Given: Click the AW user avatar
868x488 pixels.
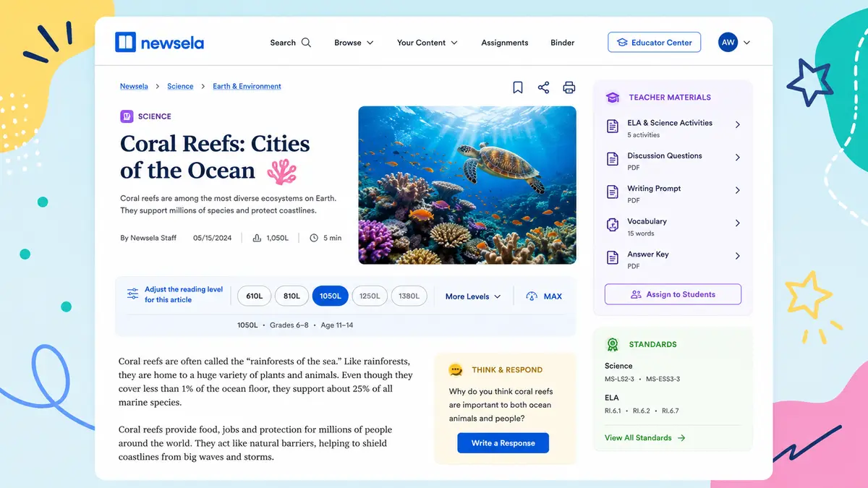Looking at the screenshot, I should (728, 42).
